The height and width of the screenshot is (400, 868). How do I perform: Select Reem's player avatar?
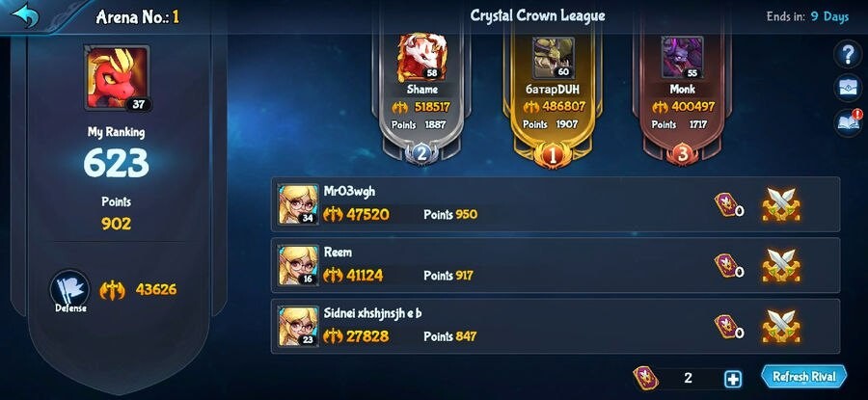(298, 266)
